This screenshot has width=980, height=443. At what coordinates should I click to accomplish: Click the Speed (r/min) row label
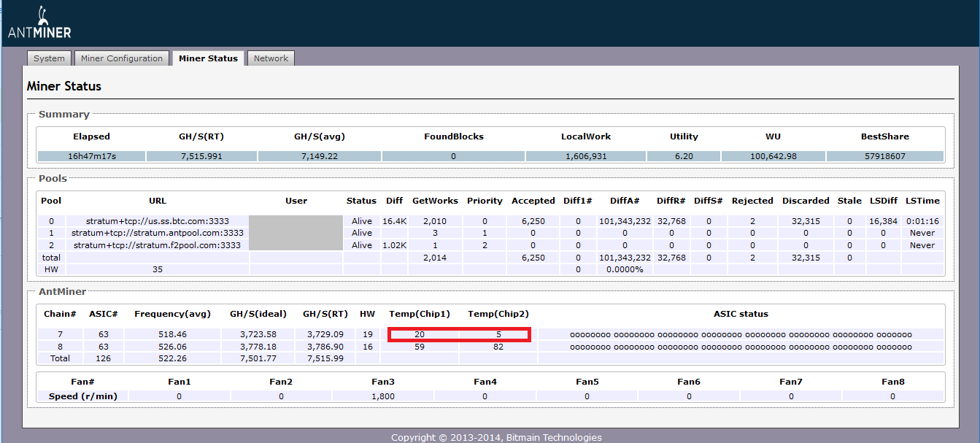82,396
